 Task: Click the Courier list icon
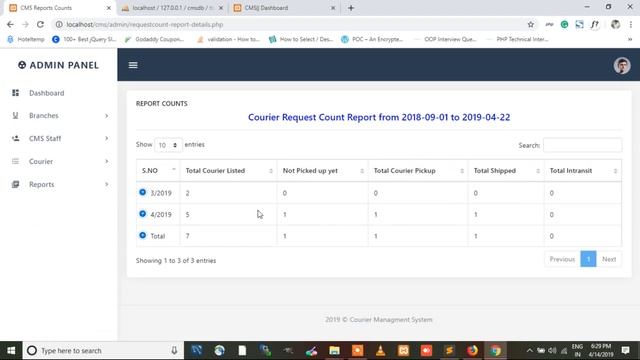coord(16,161)
